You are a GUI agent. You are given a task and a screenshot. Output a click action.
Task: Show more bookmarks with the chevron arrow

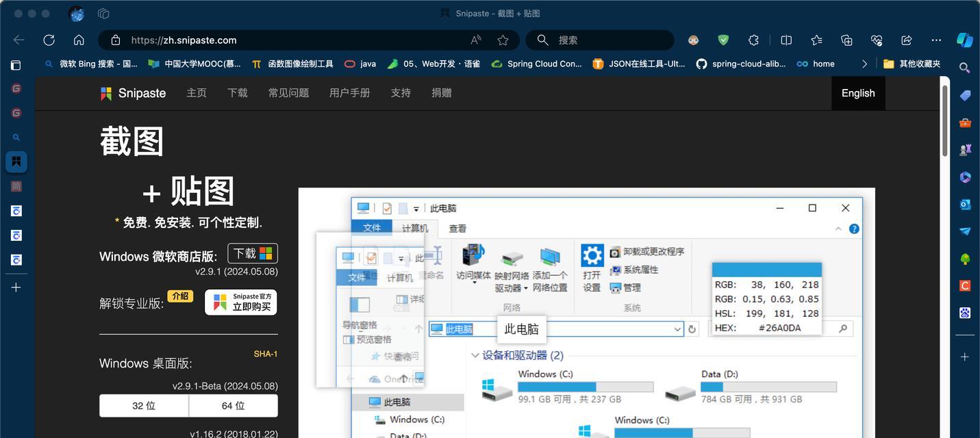(864, 64)
